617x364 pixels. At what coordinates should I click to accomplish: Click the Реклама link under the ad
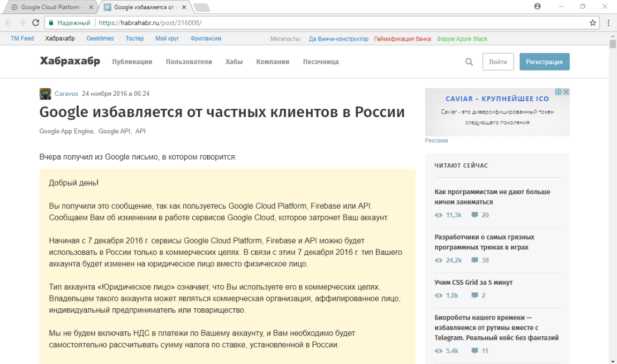tap(437, 140)
